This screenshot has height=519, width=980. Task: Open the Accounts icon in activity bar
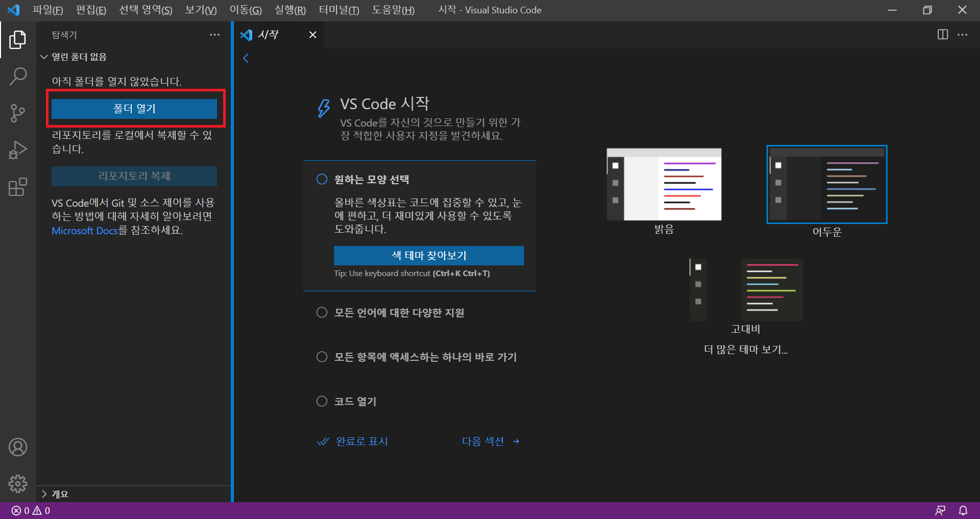coord(18,447)
